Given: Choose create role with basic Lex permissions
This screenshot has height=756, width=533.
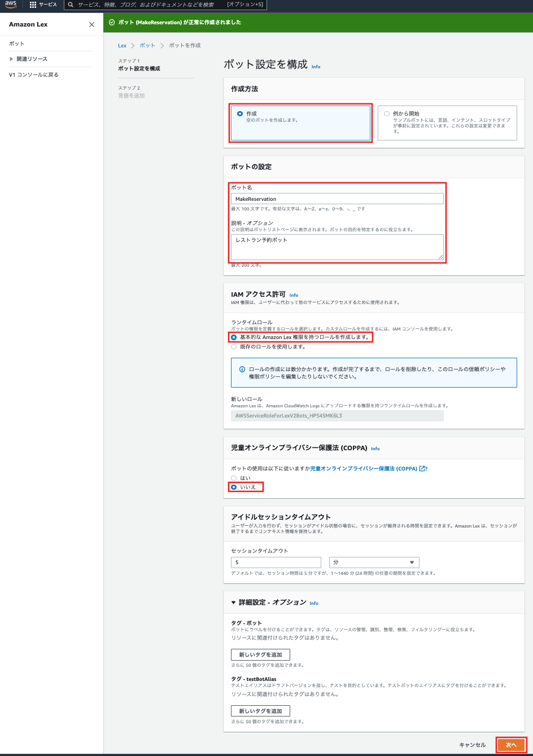Looking at the screenshot, I should pyautogui.click(x=234, y=337).
